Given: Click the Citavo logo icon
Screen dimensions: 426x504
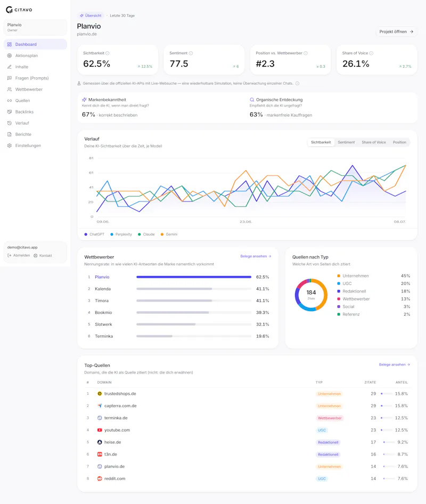Looking at the screenshot, I should [9, 10].
